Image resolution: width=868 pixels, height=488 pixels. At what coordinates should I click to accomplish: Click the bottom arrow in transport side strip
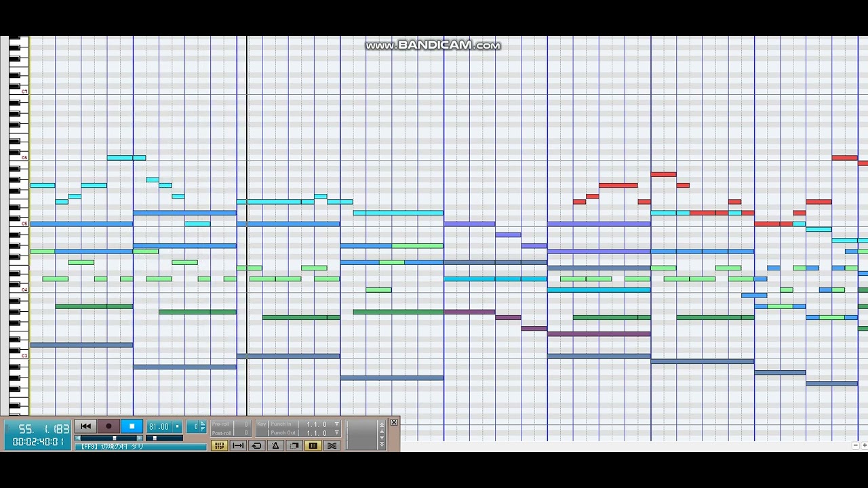[382, 445]
